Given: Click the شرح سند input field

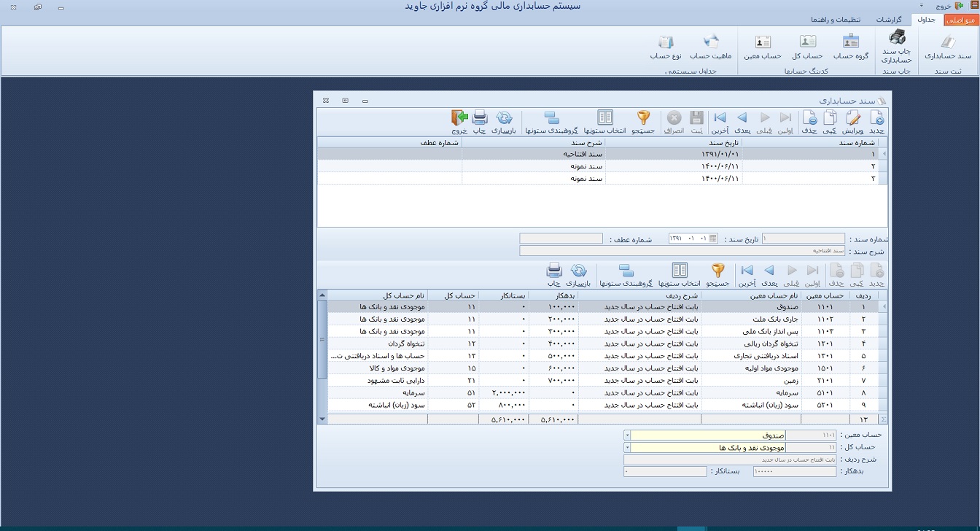Looking at the screenshot, I should (x=682, y=251).
